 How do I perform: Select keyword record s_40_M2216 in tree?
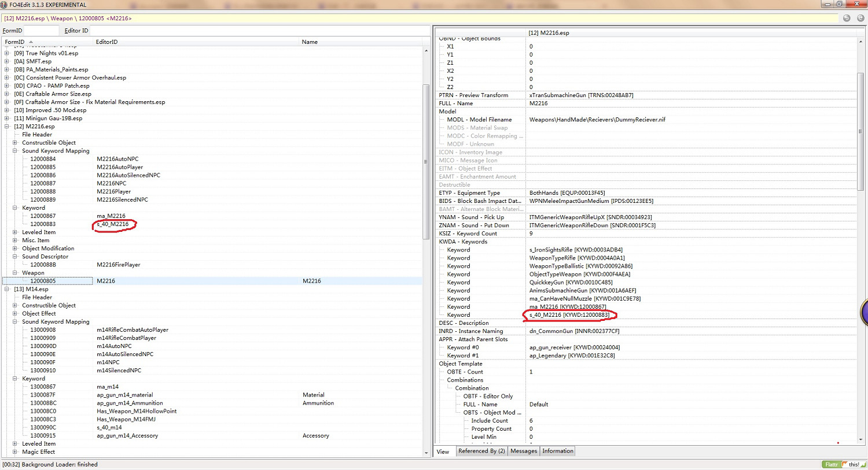[x=113, y=224]
